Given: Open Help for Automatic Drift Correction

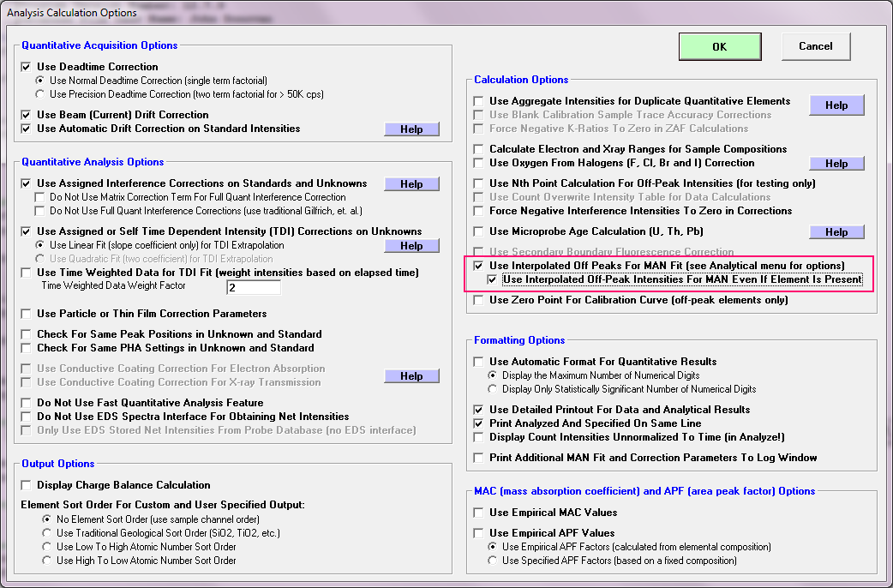Looking at the screenshot, I should [411, 129].
